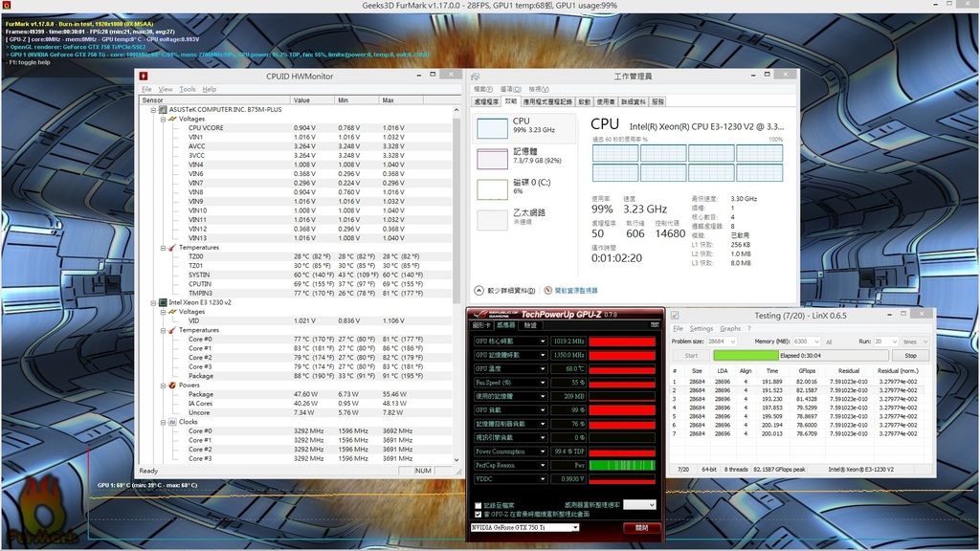Image resolution: width=980 pixels, height=551 pixels.
Task: Switch to the 圖形卡 tab in GPU-Z
Action: click(x=481, y=325)
